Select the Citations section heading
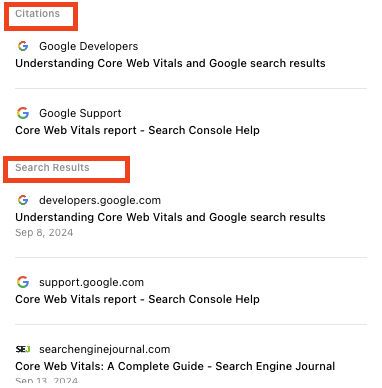The image size is (382, 388). (x=37, y=14)
